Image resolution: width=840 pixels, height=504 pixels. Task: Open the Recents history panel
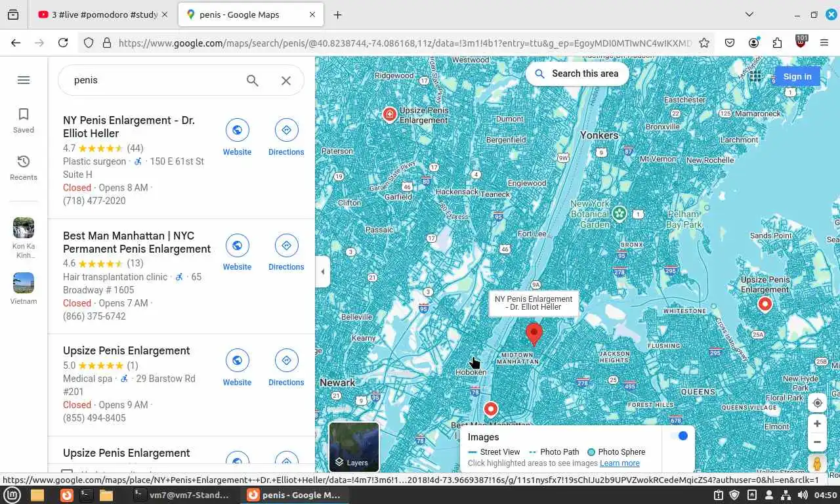(x=24, y=168)
